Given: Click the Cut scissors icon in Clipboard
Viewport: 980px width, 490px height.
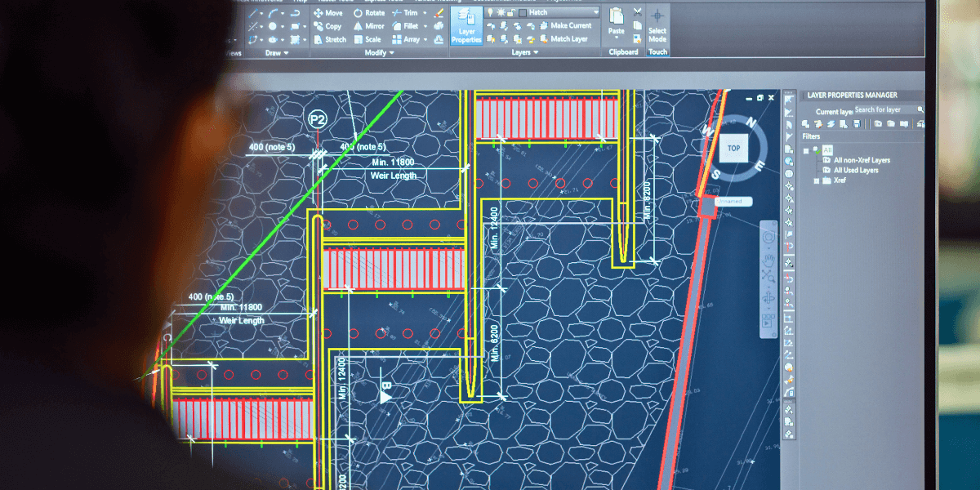Looking at the screenshot, I should click(637, 13).
